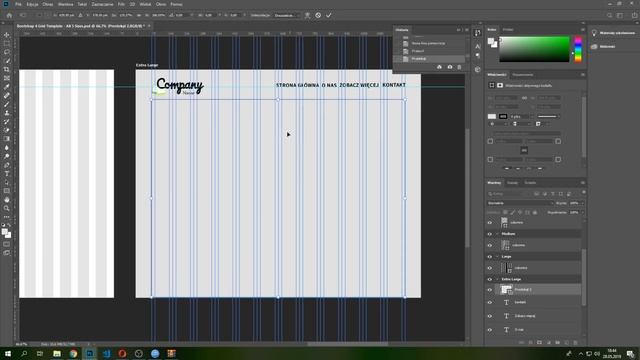Select the Zoom tool
The width and height of the screenshot is (640, 360).
point(7,208)
